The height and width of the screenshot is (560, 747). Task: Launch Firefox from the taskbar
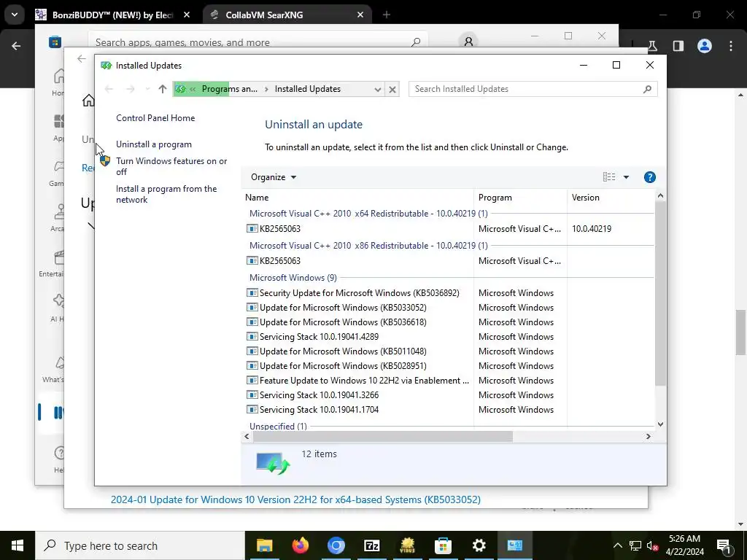tap(300, 545)
